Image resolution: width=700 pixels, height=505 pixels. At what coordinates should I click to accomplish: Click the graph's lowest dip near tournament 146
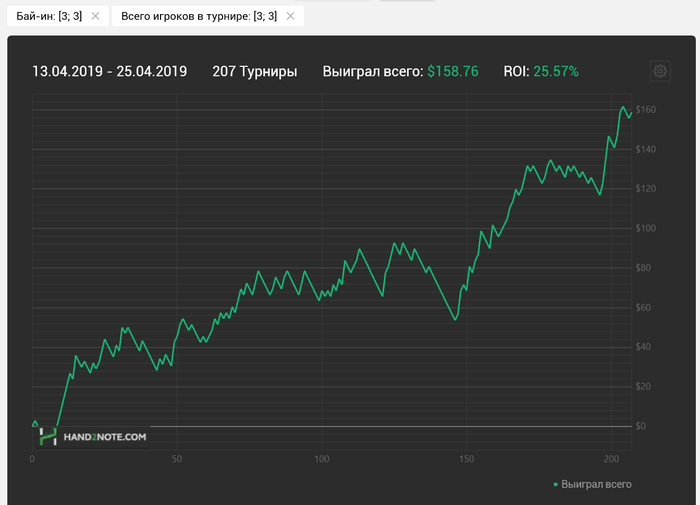(x=455, y=319)
